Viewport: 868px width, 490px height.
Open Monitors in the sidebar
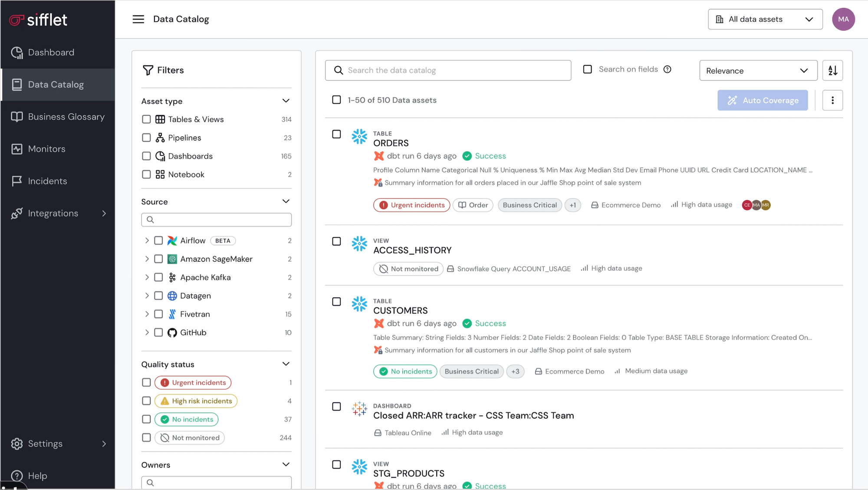pos(46,149)
